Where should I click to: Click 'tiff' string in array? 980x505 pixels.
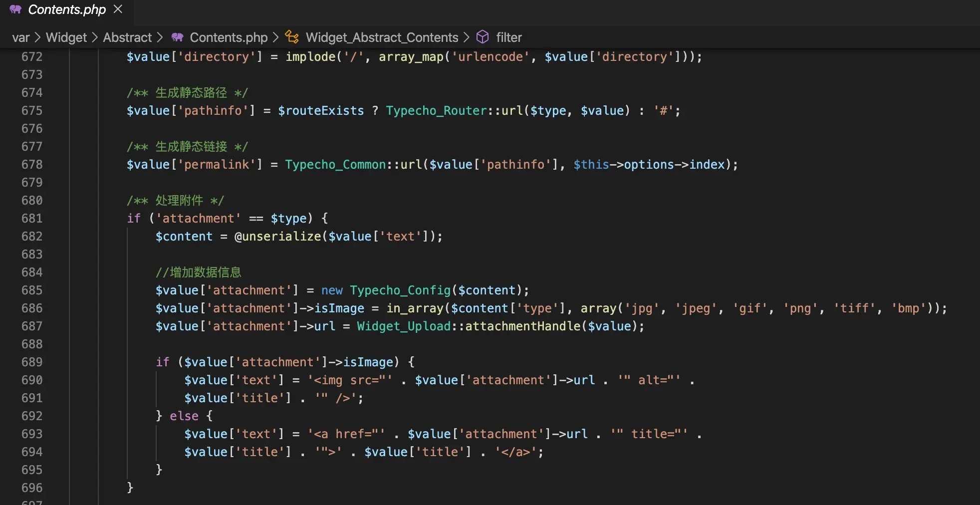(x=855, y=308)
